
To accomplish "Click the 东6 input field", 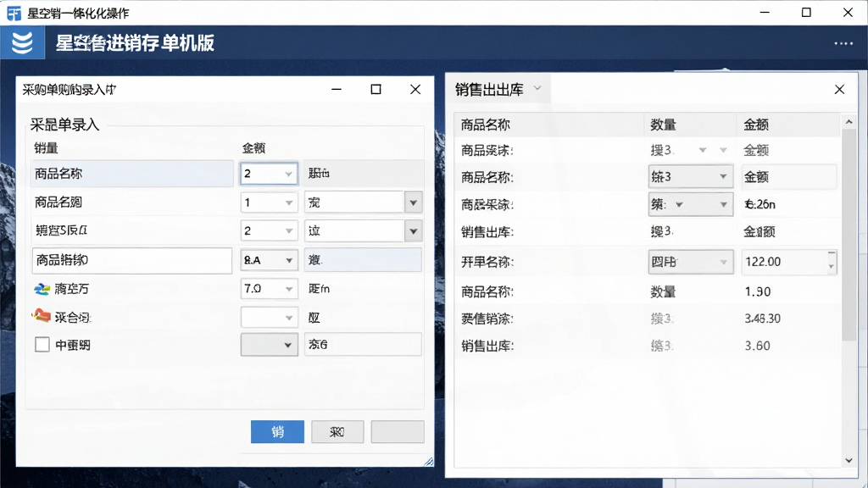I will [363, 344].
